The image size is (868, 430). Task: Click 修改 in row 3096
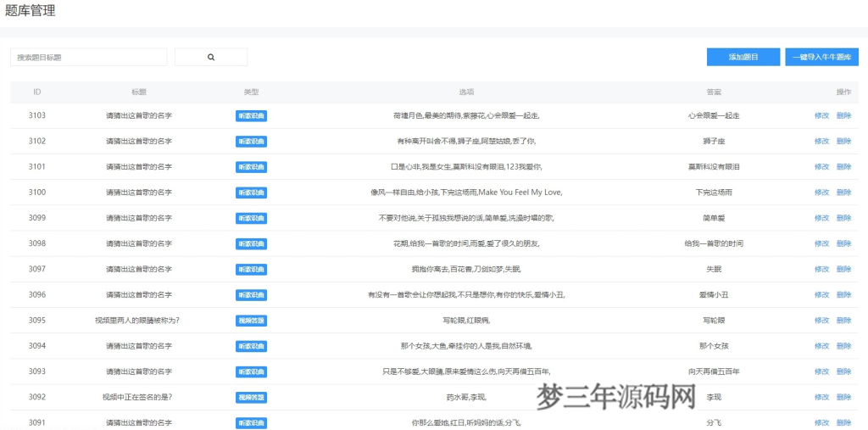821,295
